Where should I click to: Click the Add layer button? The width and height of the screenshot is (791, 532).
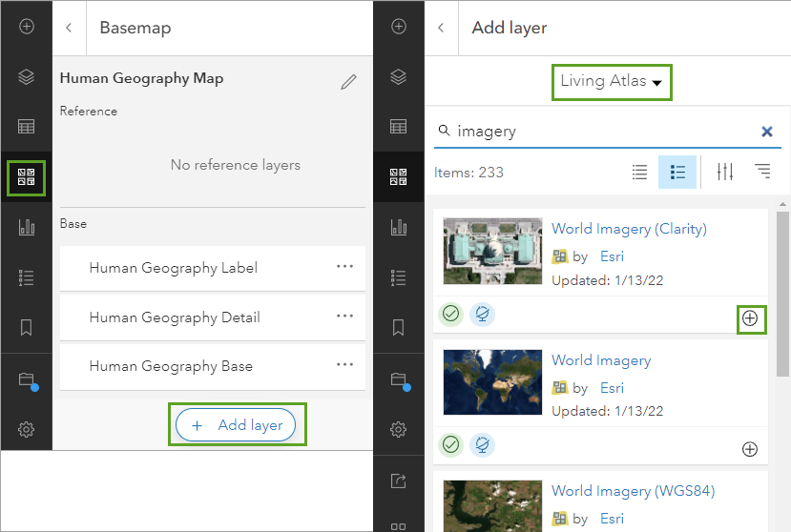(239, 425)
